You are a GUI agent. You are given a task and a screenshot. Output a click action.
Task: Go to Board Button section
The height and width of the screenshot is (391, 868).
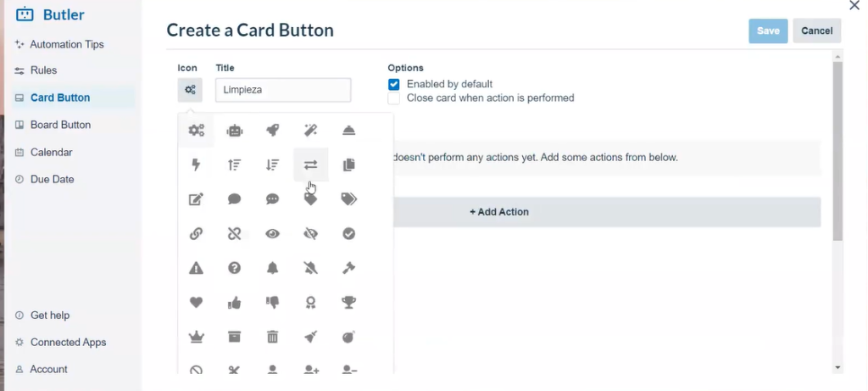[60, 125]
